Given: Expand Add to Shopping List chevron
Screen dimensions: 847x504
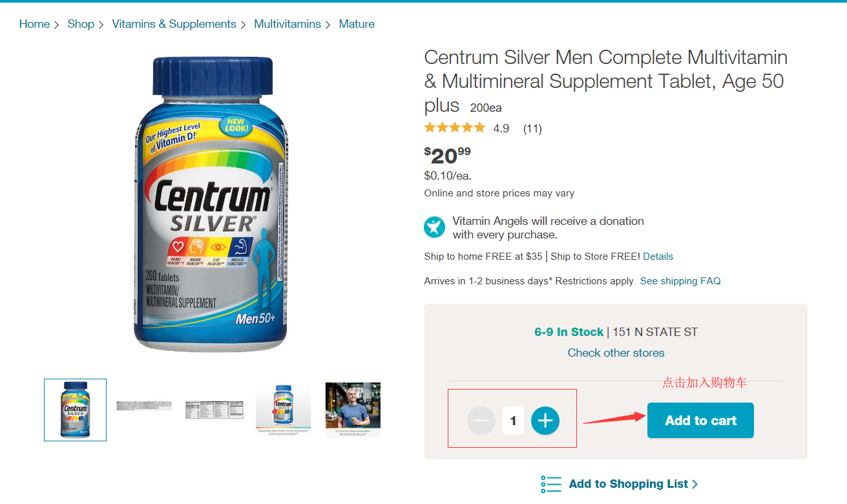Looking at the screenshot, I should tap(695, 484).
